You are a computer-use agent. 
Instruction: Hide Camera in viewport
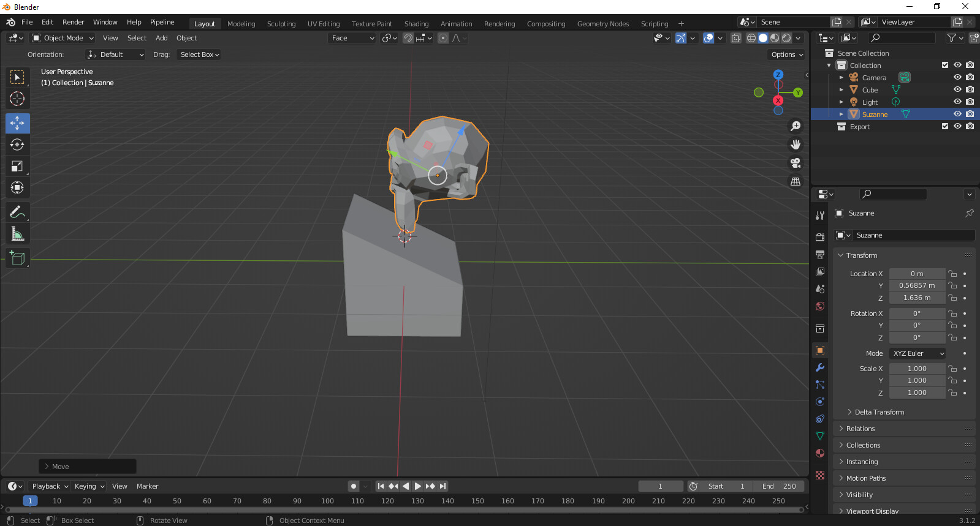957,77
